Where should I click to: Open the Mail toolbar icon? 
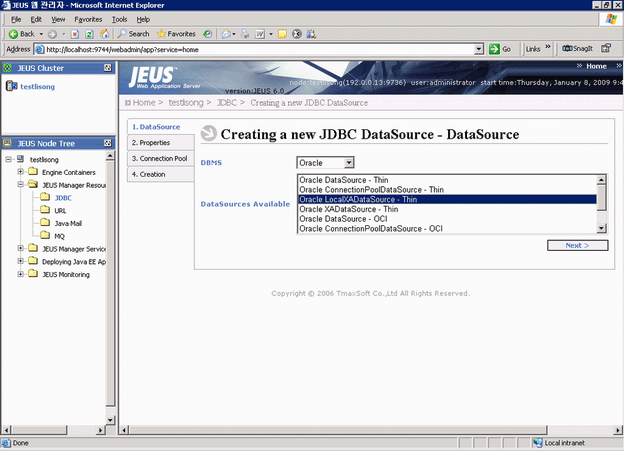coord(226,34)
